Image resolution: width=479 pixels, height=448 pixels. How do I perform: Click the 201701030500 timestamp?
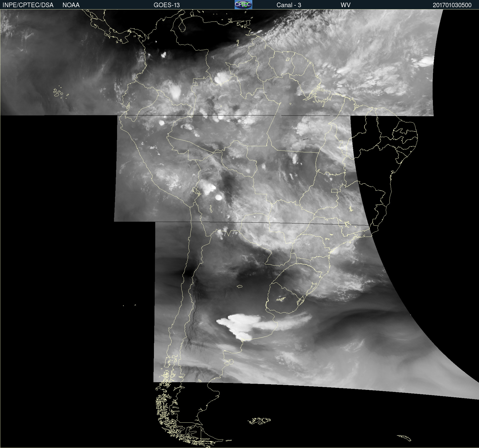point(452,5)
